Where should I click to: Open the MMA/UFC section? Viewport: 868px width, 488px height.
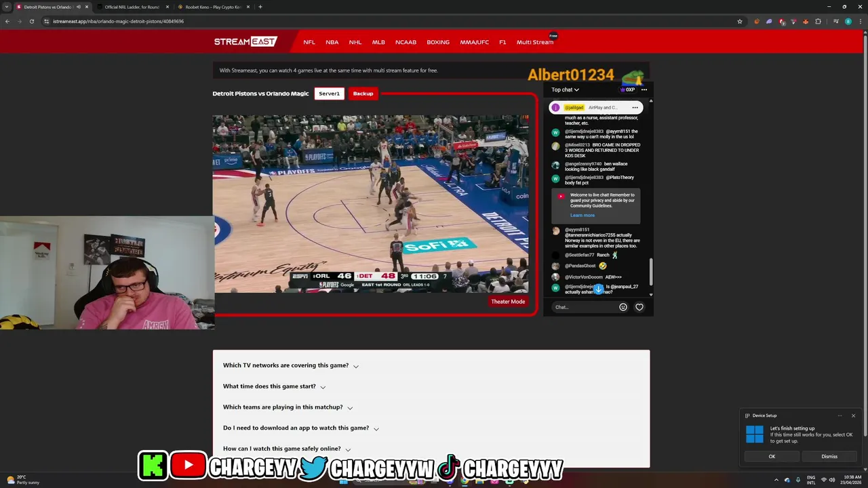474,42
